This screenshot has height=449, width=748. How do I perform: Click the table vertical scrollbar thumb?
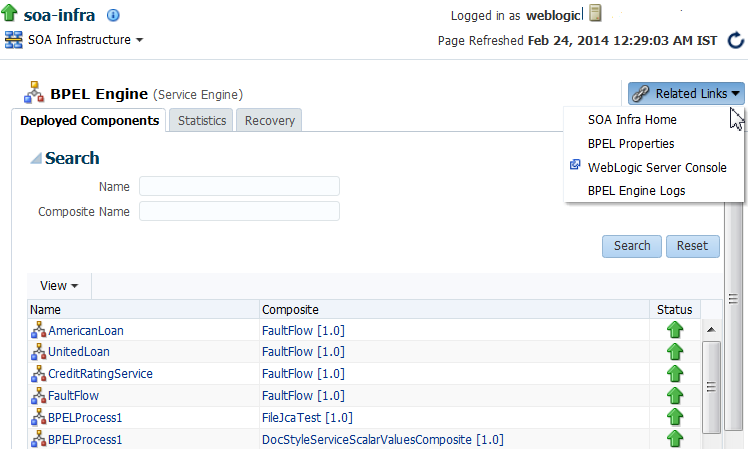(x=711, y=387)
